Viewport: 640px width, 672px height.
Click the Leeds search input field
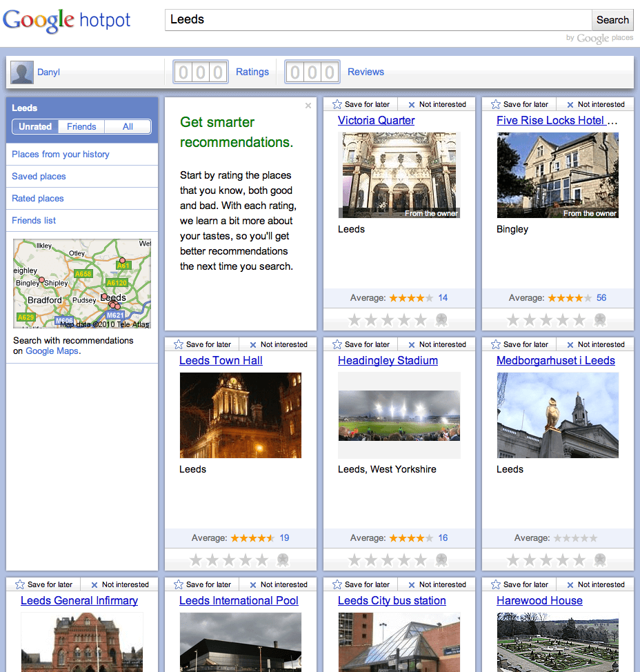(378, 20)
